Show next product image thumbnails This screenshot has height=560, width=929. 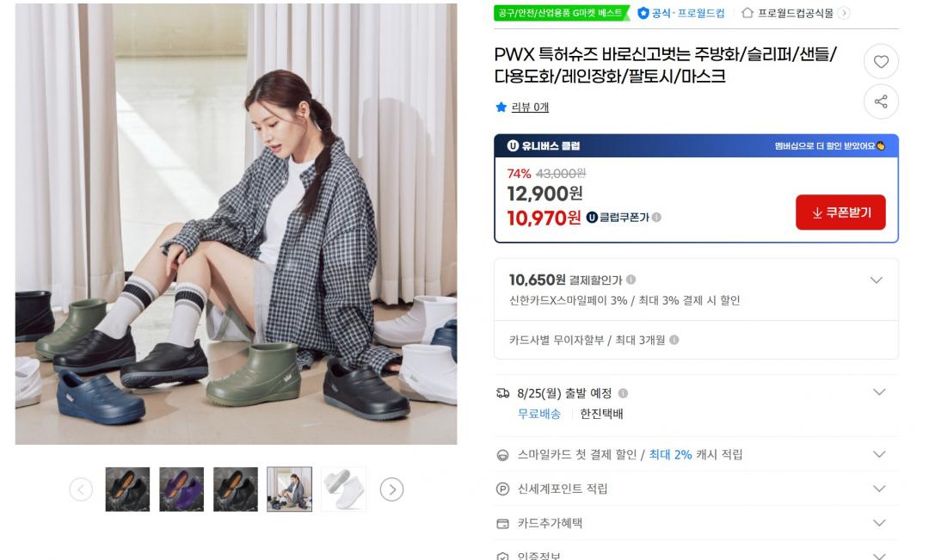click(391, 489)
